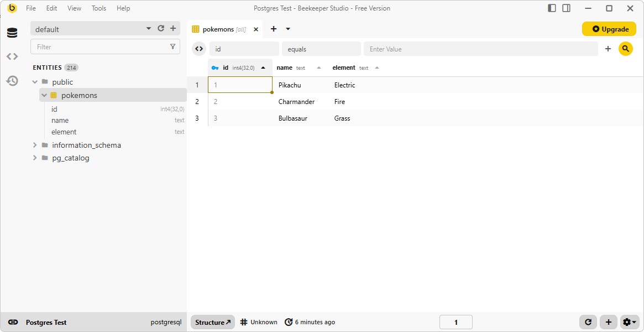Click the page number field
Image resolution: width=644 pixels, height=332 pixels.
tap(456, 322)
